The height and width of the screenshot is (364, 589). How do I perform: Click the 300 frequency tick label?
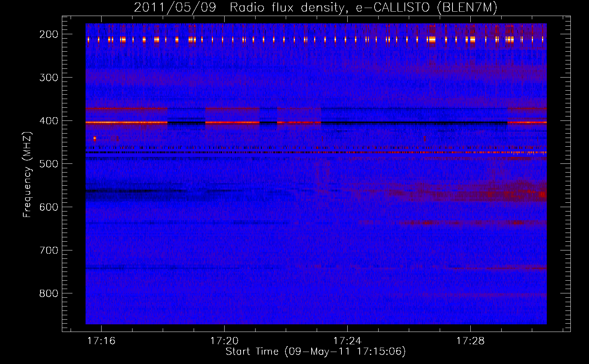tap(49, 78)
